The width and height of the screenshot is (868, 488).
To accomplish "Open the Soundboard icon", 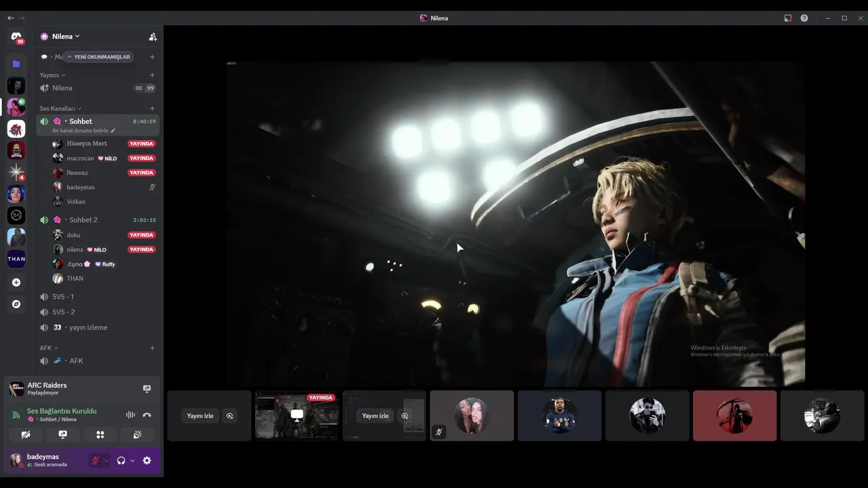I will (x=137, y=434).
